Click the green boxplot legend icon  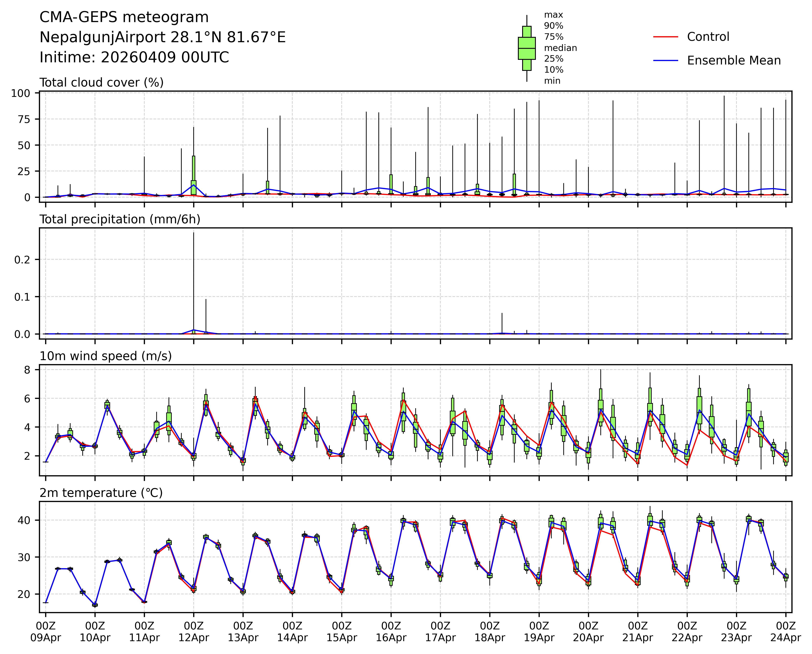(526, 48)
